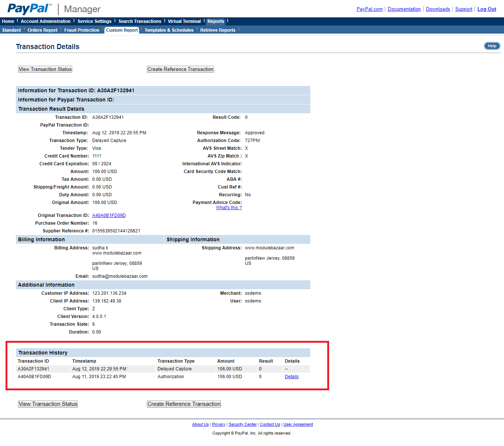Click bottom Create Reference Transaction button
This screenshot has height=446, width=504.
coord(184,404)
